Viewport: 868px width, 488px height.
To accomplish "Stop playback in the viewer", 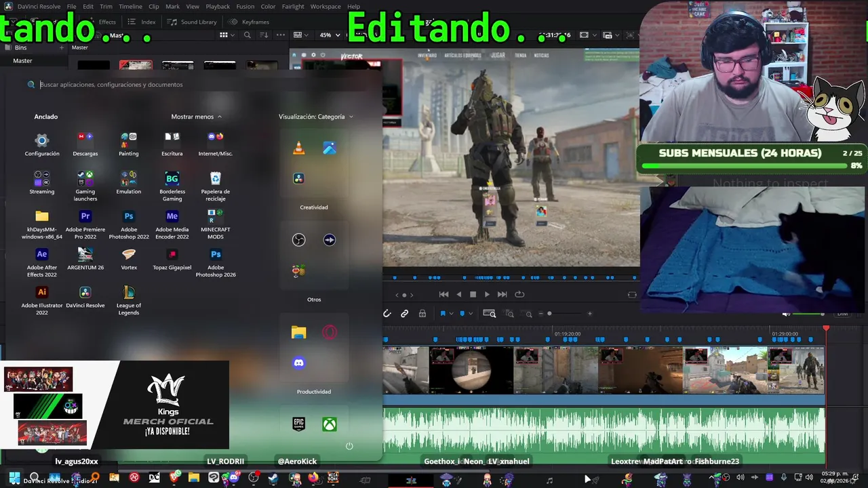I will point(473,294).
